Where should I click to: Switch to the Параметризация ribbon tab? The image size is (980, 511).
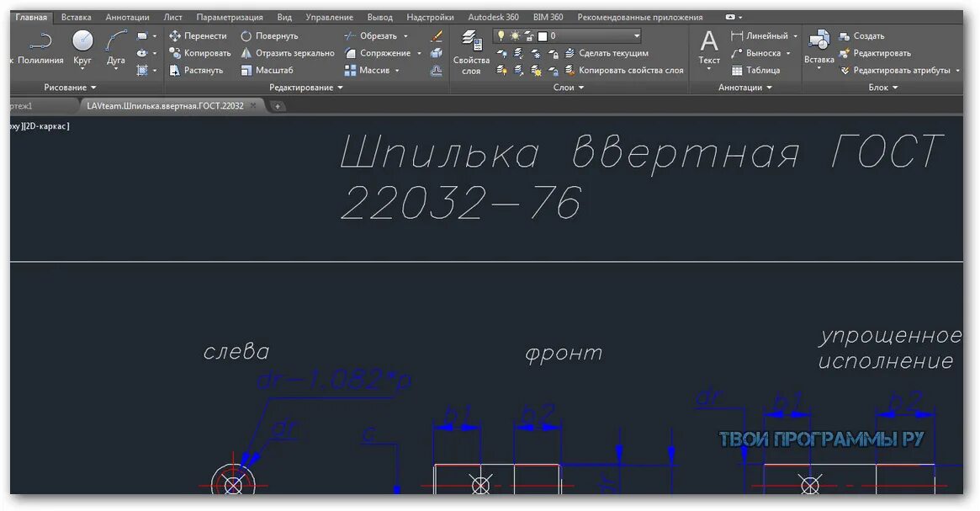[x=230, y=18]
